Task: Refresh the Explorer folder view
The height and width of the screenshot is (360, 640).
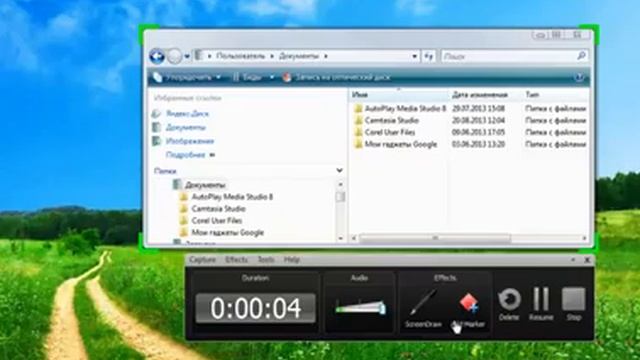Action: click(x=429, y=56)
